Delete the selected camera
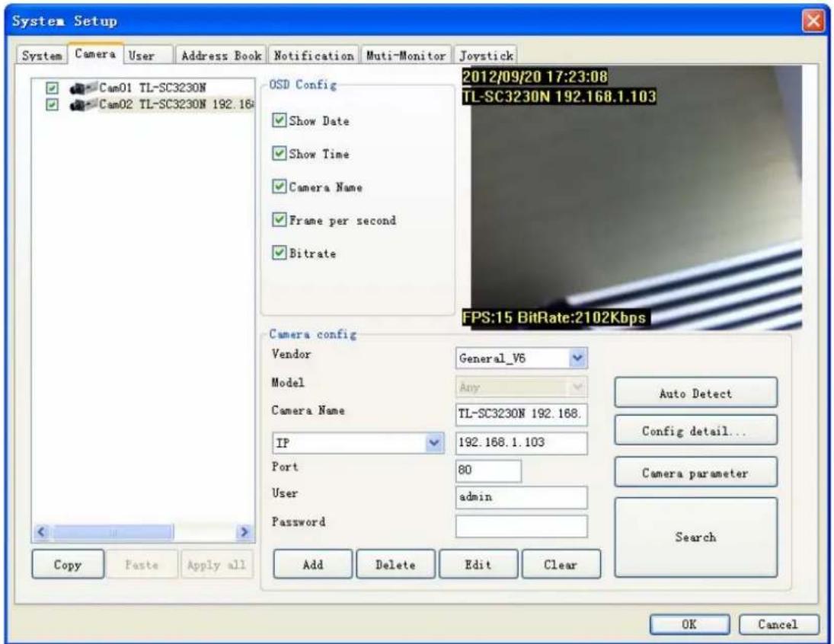This screenshot has width=834, height=644. (396, 564)
